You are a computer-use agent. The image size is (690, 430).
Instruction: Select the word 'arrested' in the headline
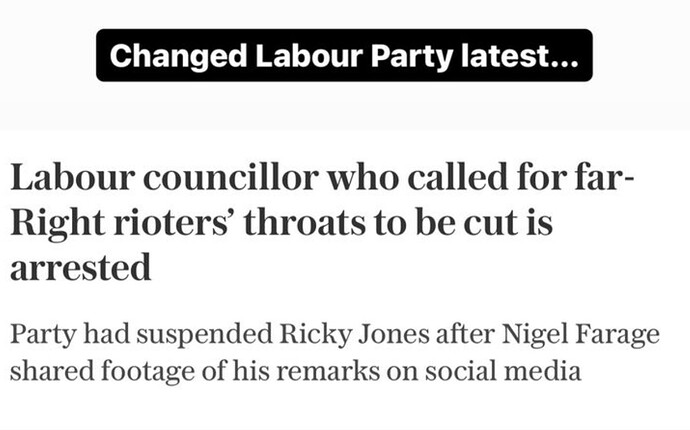click(x=81, y=268)
